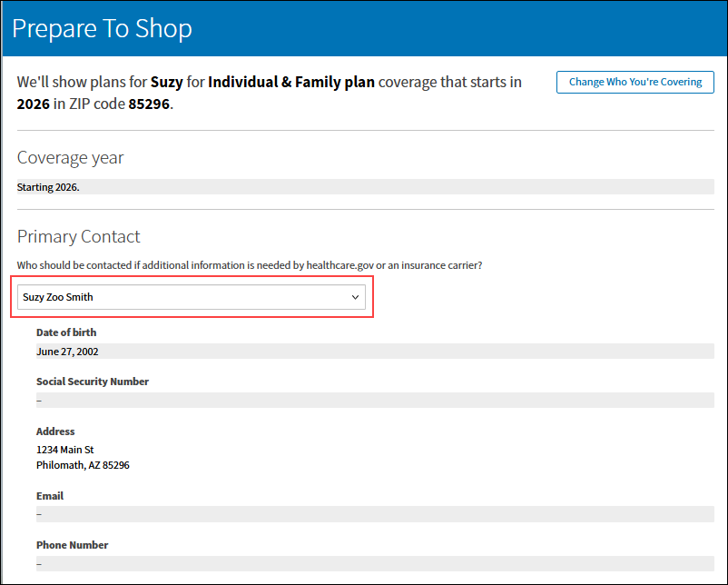Screen dimensions: 728x585
Task: Click the question about who should be contacted
Action: pyautogui.click(x=250, y=265)
